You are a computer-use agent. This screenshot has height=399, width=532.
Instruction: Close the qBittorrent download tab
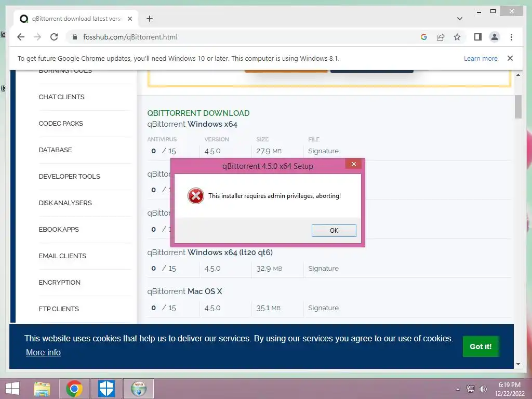pos(129,19)
